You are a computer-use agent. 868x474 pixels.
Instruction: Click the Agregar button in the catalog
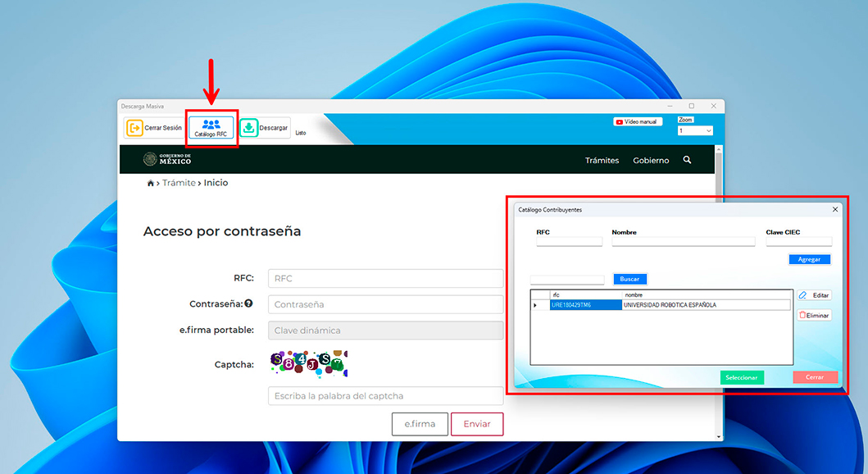[x=809, y=259]
